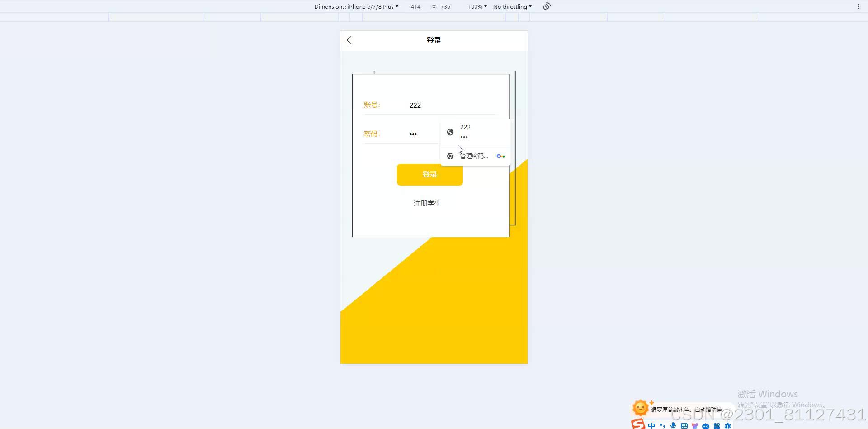868x429 pixels.
Task: Edit the viewport width value 414
Action: [x=415, y=6]
